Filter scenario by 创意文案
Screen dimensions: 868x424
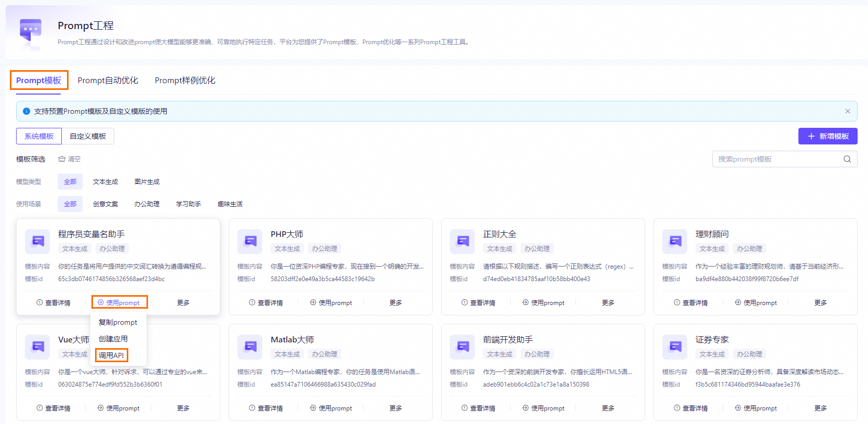105,204
